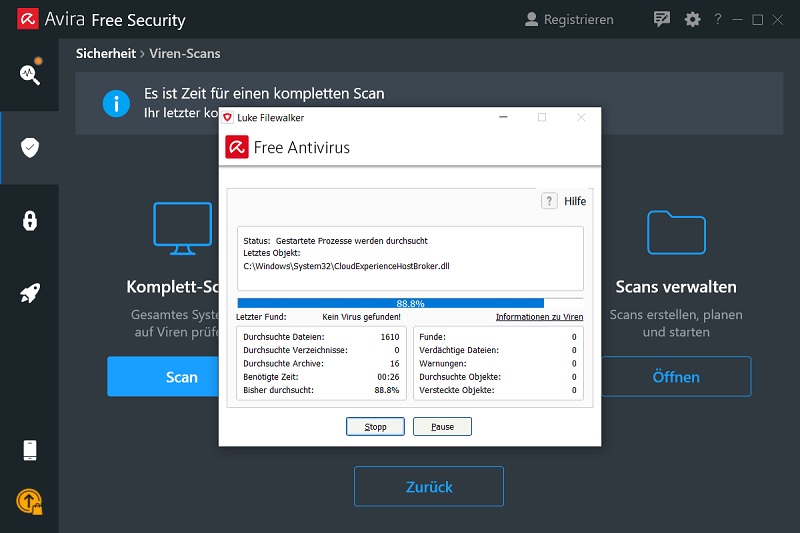Close the Luke Filewalker dialog
Viewport: 800px width, 533px height.
click(581, 117)
